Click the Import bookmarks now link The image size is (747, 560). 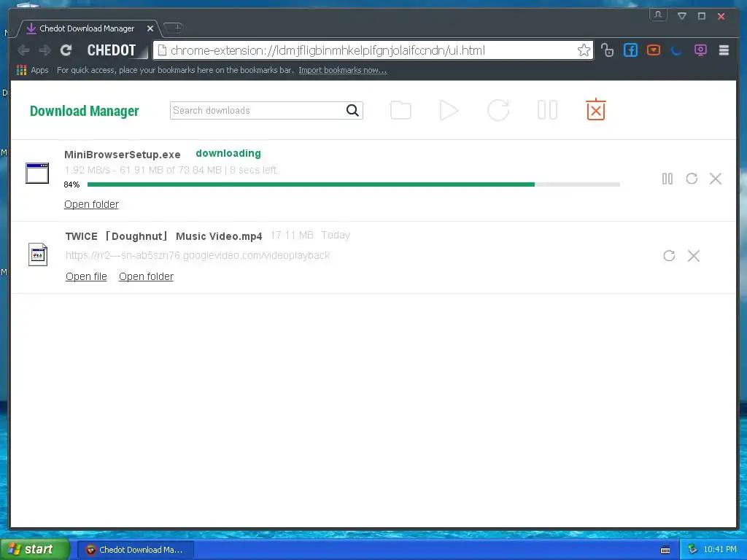pos(343,70)
